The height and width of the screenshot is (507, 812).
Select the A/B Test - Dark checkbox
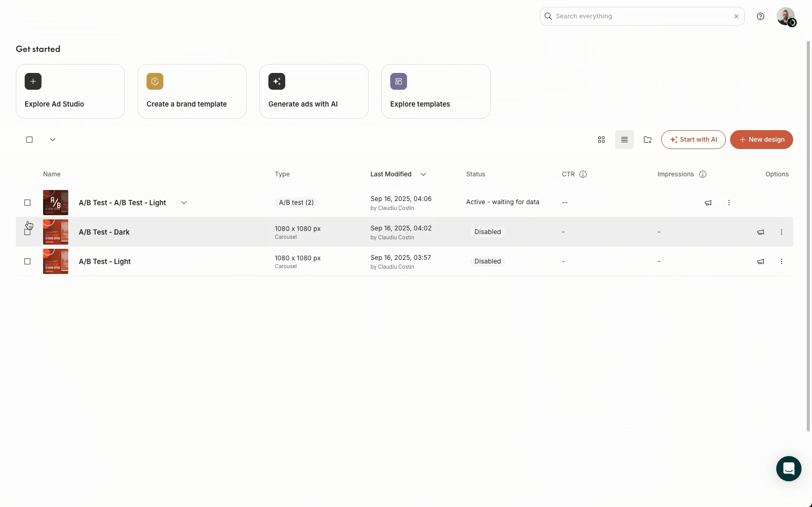click(x=27, y=232)
